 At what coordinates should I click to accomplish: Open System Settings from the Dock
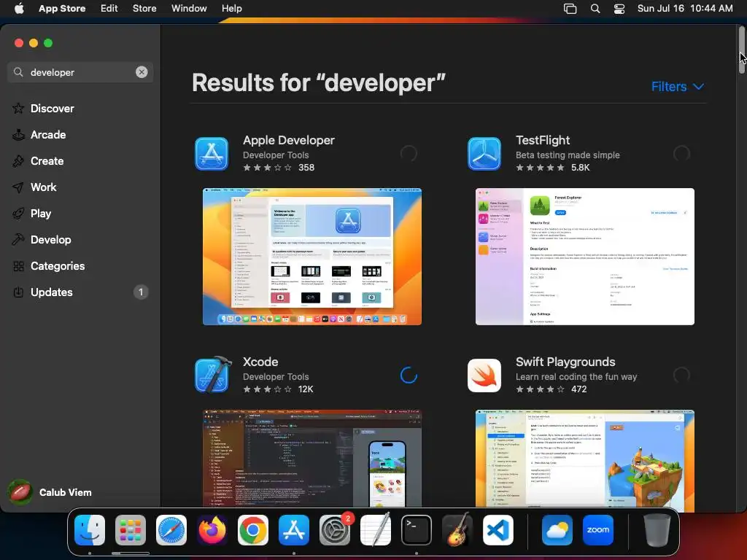pyautogui.click(x=335, y=530)
